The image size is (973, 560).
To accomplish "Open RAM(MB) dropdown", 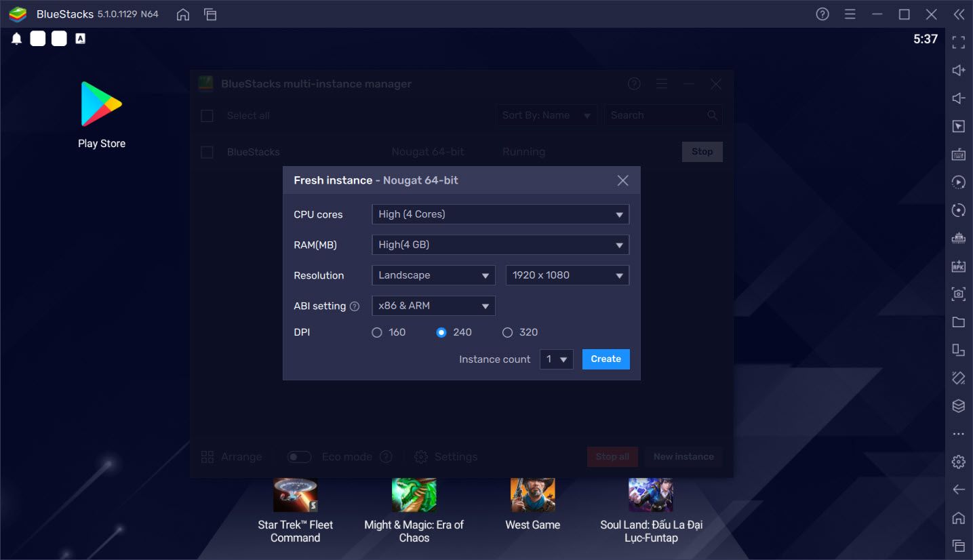I will click(500, 245).
